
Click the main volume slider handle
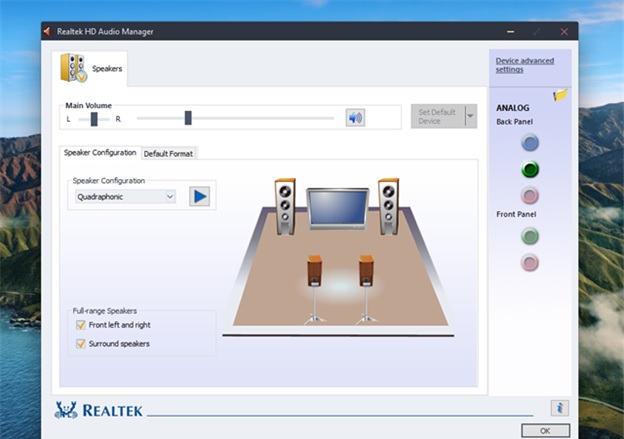pos(188,118)
